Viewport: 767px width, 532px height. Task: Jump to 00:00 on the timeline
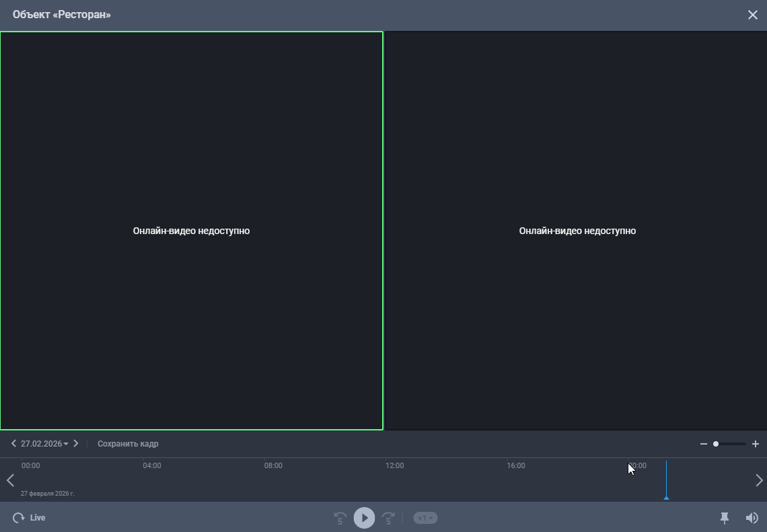click(x=30, y=465)
